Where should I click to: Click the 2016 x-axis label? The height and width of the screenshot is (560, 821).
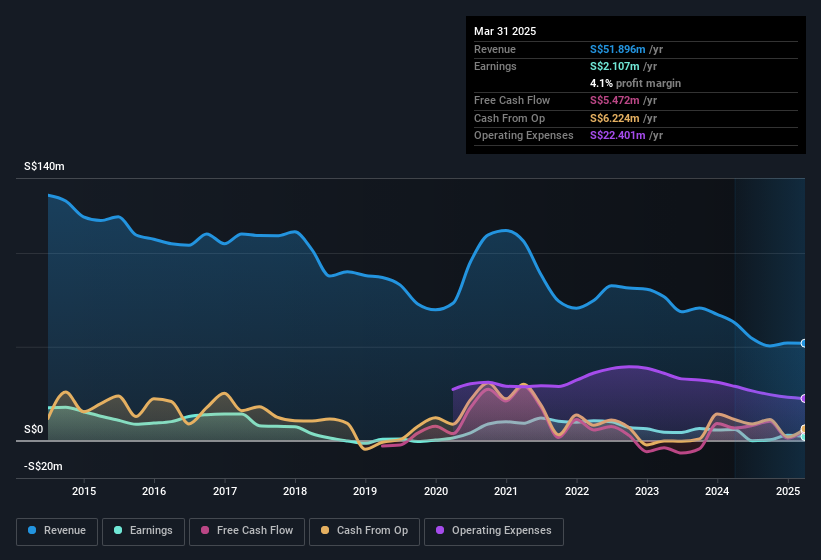tap(154, 491)
